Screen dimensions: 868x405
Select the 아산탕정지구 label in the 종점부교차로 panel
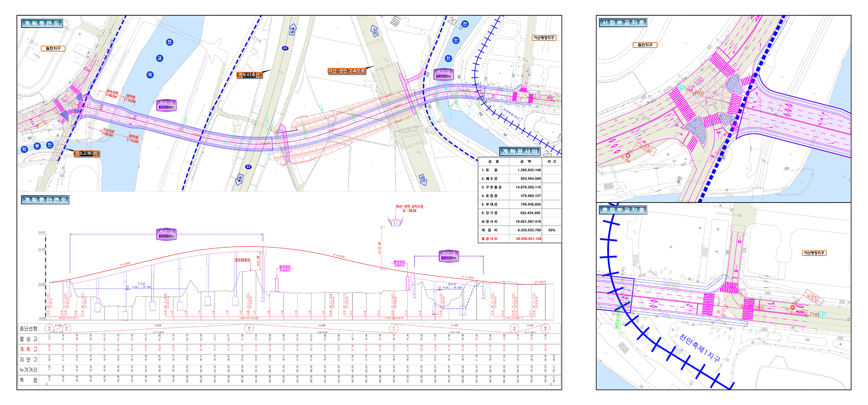pyautogui.click(x=815, y=253)
